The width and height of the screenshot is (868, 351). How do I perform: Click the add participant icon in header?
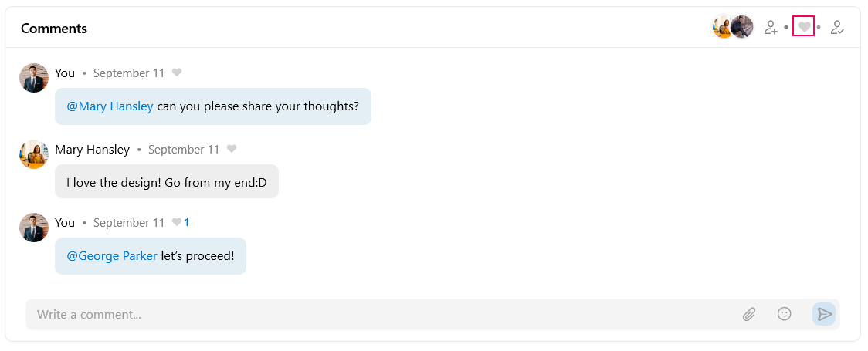[770, 28]
